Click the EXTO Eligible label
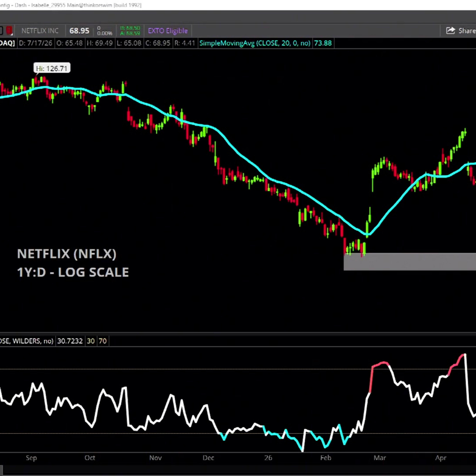 click(168, 31)
